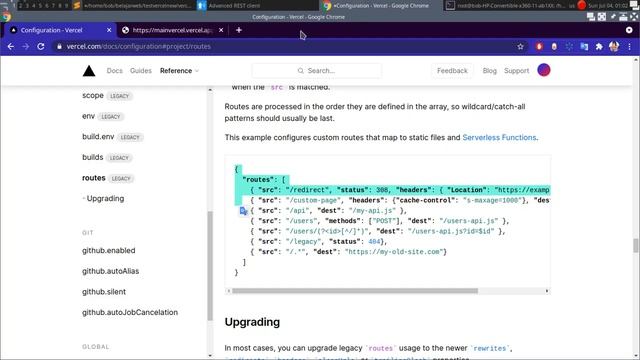Follow the Serverless Functions link
Viewport: 640px width, 360px height.
499,138
